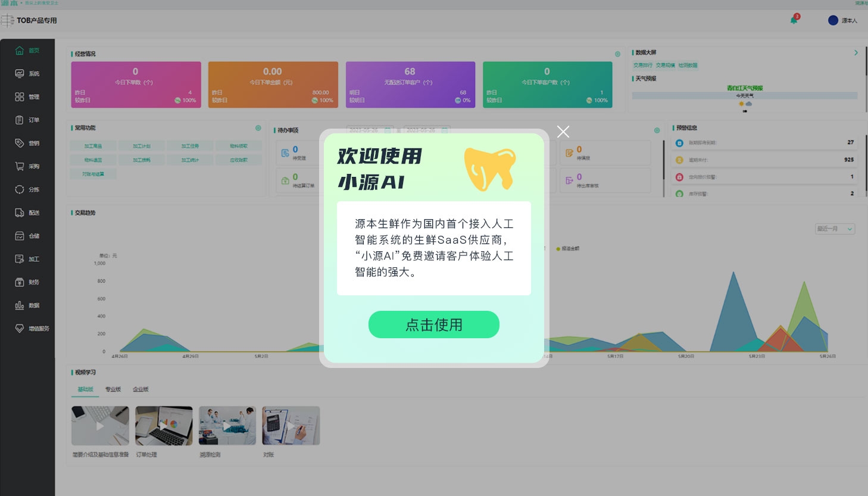The width and height of the screenshot is (868, 496).
Task: Open 常用功能 settings gear icon
Action: point(258,128)
